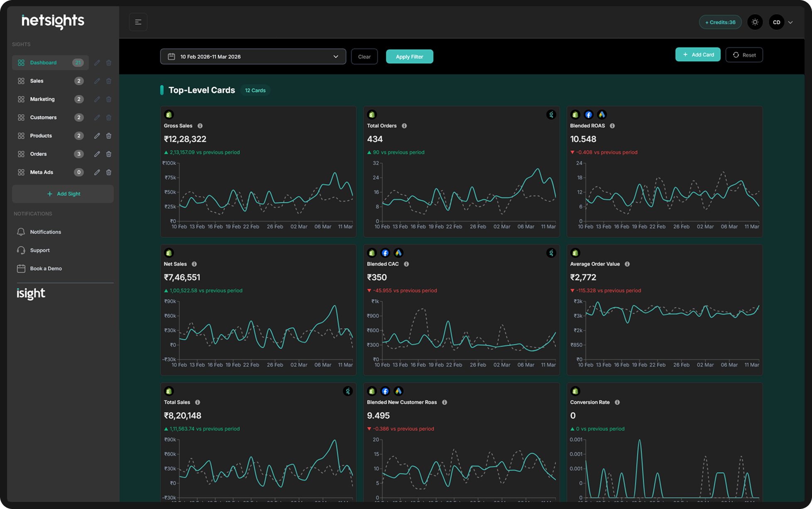Screen dimensions: 812x509
Task: Click the 12 Cards badge
Action: pyautogui.click(x=255, y=91)
